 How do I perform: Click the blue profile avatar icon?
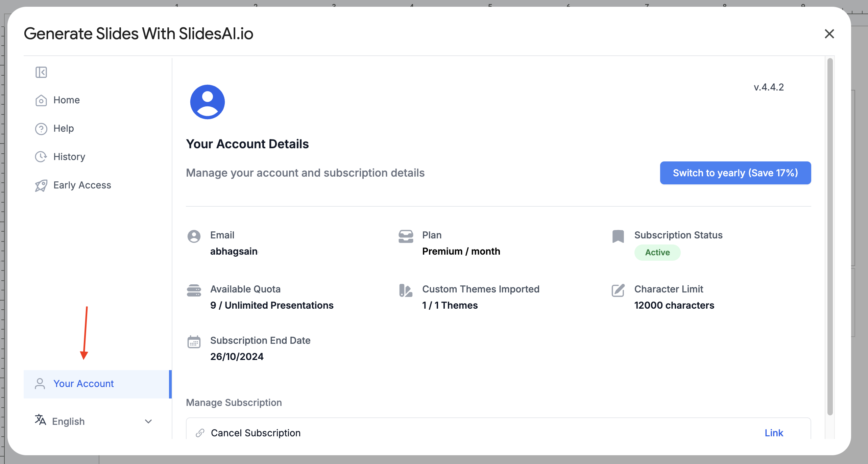(x=207, y=102)
